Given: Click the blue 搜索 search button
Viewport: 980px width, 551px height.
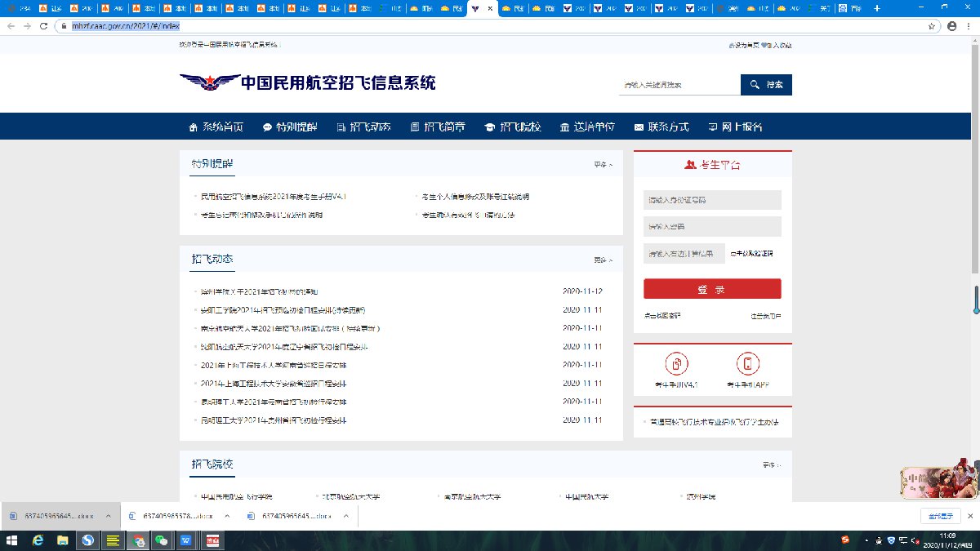Looking at the screenshot, I should 766,85.
